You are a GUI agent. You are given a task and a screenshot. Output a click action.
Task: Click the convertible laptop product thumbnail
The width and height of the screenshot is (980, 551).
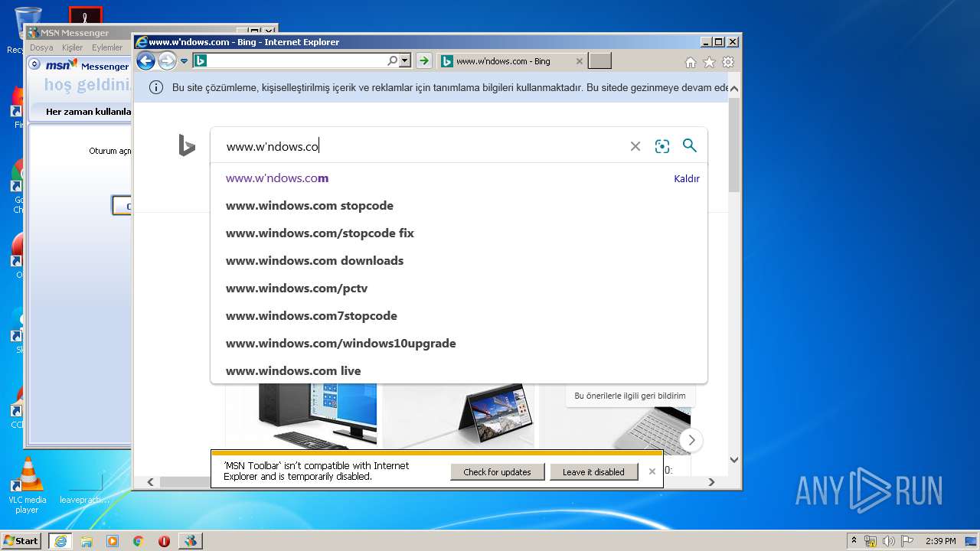pyautogui.click(x=460, y=416)
